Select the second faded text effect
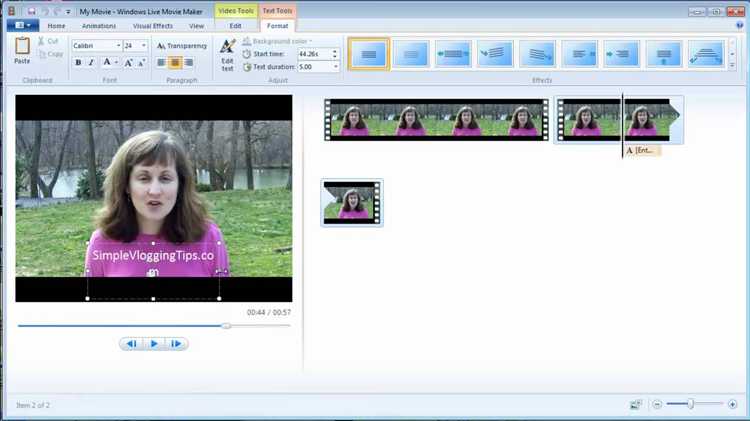The image size is (750, 421). 411,54
